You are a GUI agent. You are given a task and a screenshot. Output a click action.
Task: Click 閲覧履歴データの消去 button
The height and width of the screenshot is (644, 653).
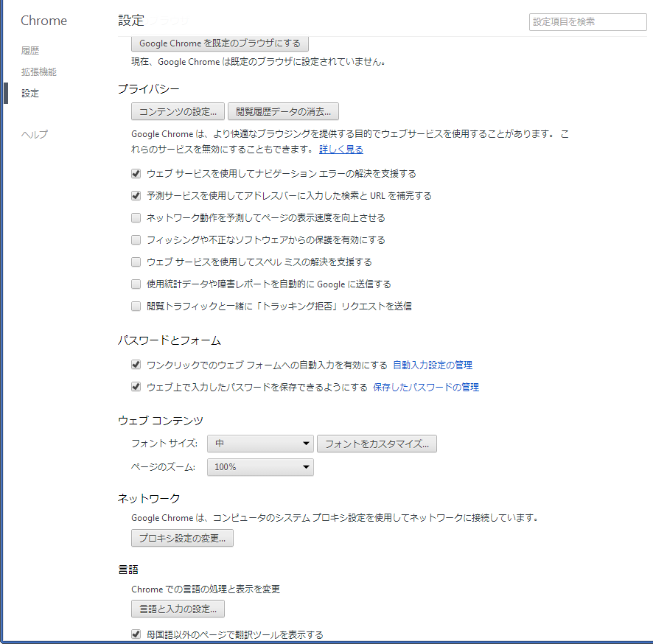coord(283,112)
